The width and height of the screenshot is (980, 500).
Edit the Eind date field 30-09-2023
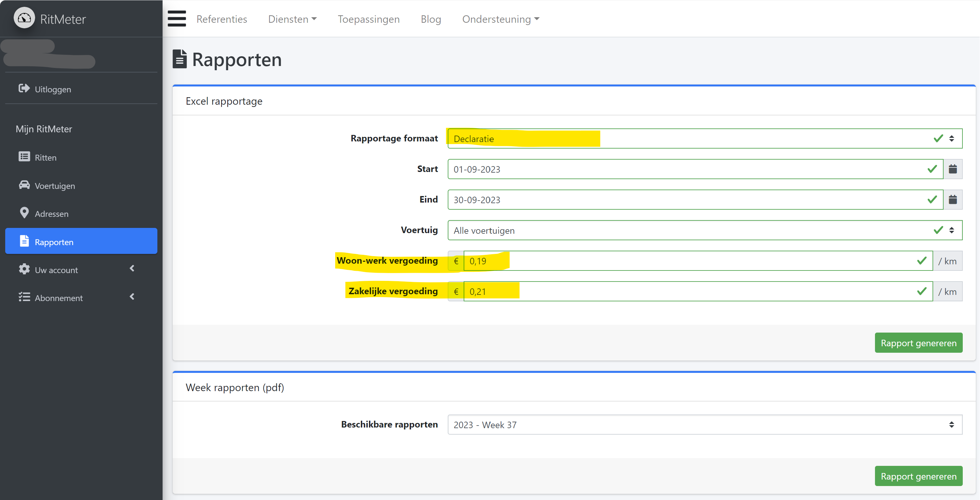pos(695,199)
